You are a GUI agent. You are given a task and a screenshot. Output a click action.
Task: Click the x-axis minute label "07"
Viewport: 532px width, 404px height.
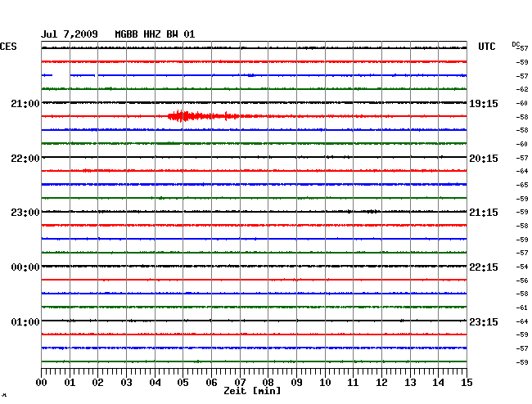tap(240, 383)
